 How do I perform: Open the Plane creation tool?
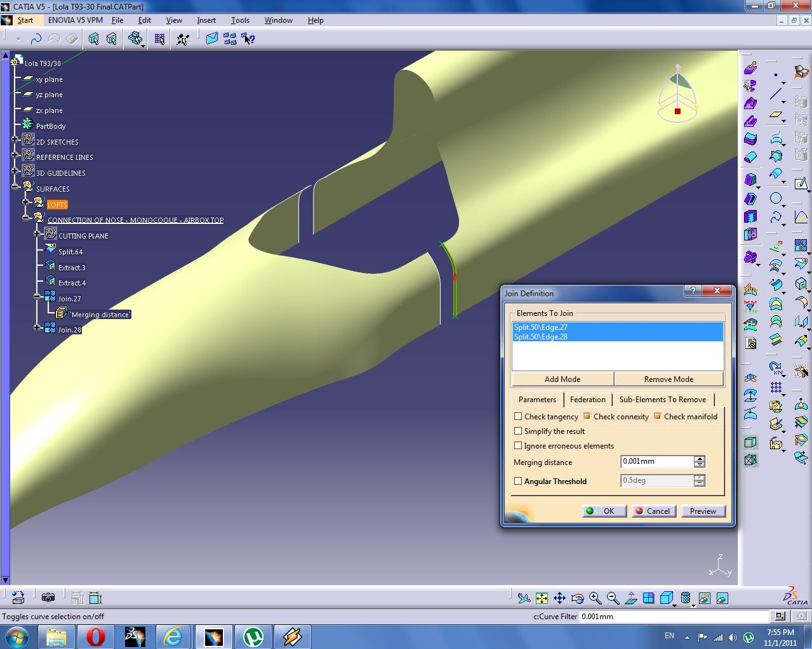(x=775, y=115)
